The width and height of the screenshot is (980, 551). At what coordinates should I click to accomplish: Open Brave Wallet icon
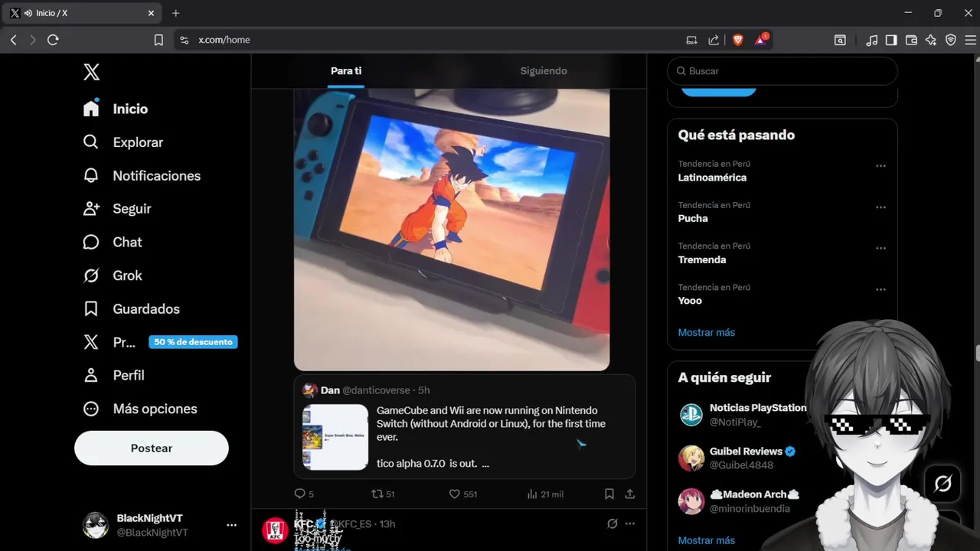[911, 40]
